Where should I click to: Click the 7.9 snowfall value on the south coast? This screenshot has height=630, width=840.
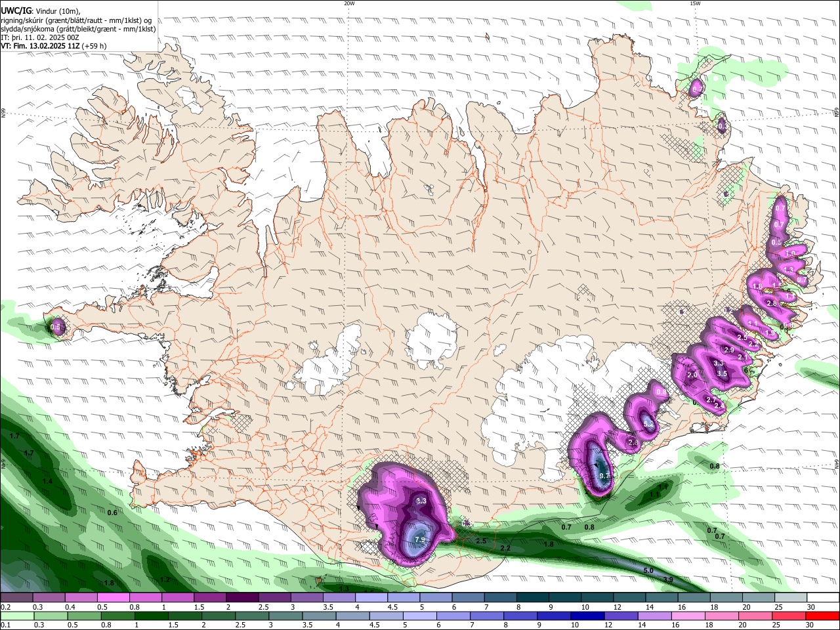(x=421, y=540)
